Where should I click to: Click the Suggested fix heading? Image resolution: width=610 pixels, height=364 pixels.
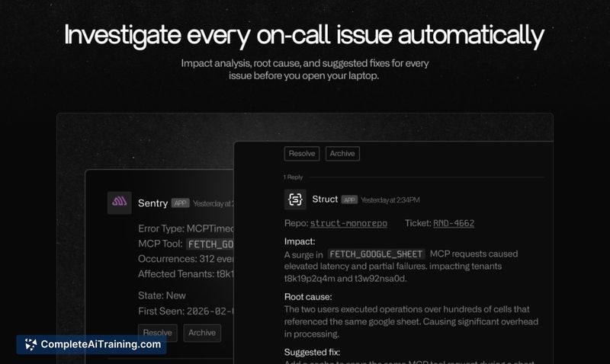310,353
